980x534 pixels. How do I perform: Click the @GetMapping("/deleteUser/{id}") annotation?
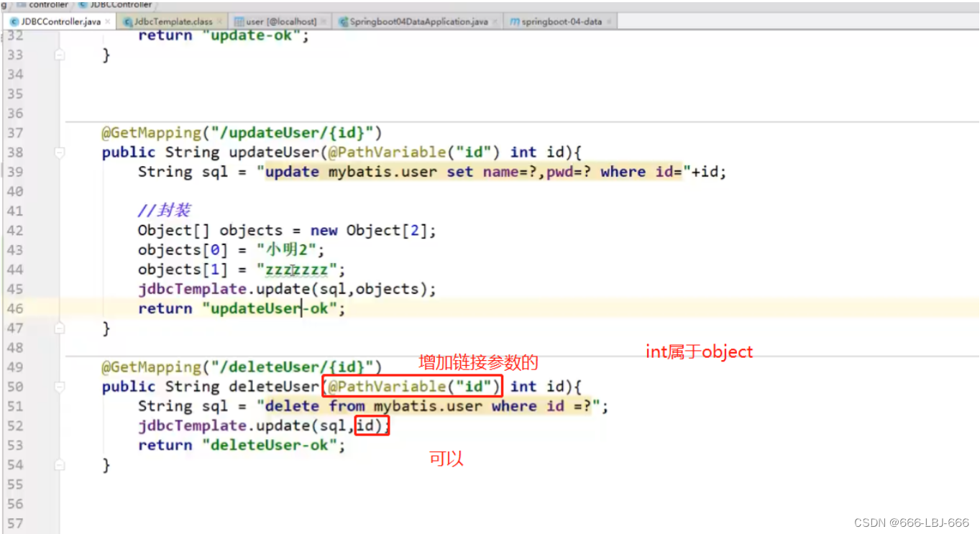point(242,367)
